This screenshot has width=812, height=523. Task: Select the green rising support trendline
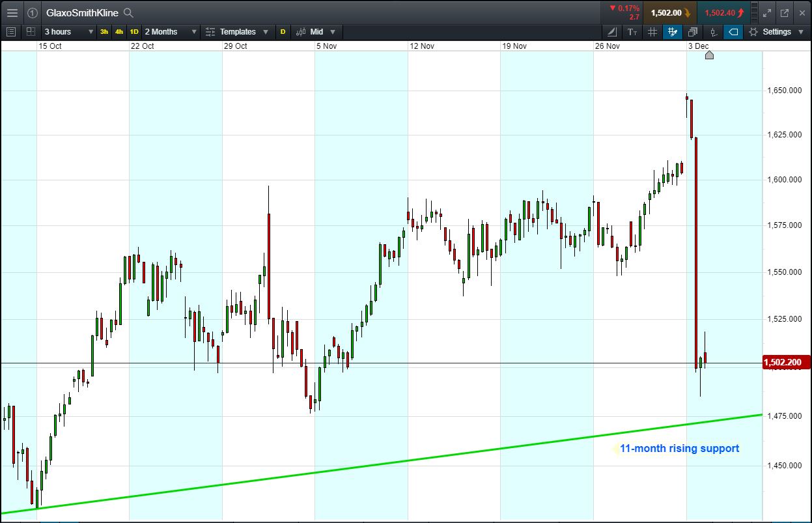click(381, 463)
